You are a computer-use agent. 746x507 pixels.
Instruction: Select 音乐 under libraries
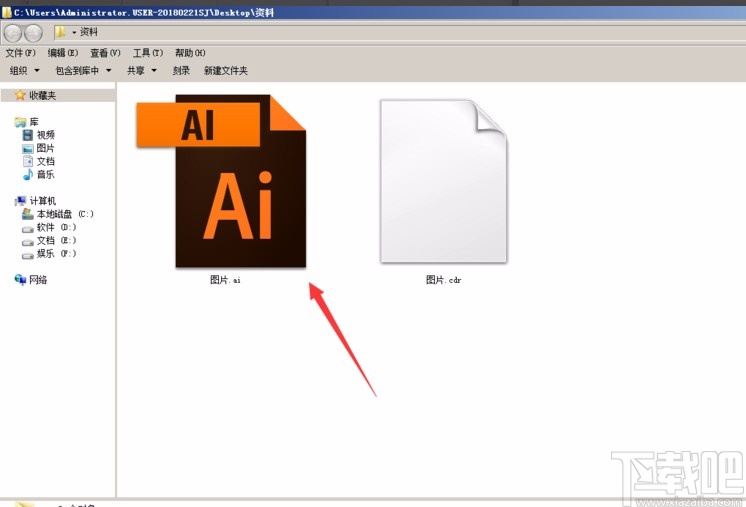point(46,175)
